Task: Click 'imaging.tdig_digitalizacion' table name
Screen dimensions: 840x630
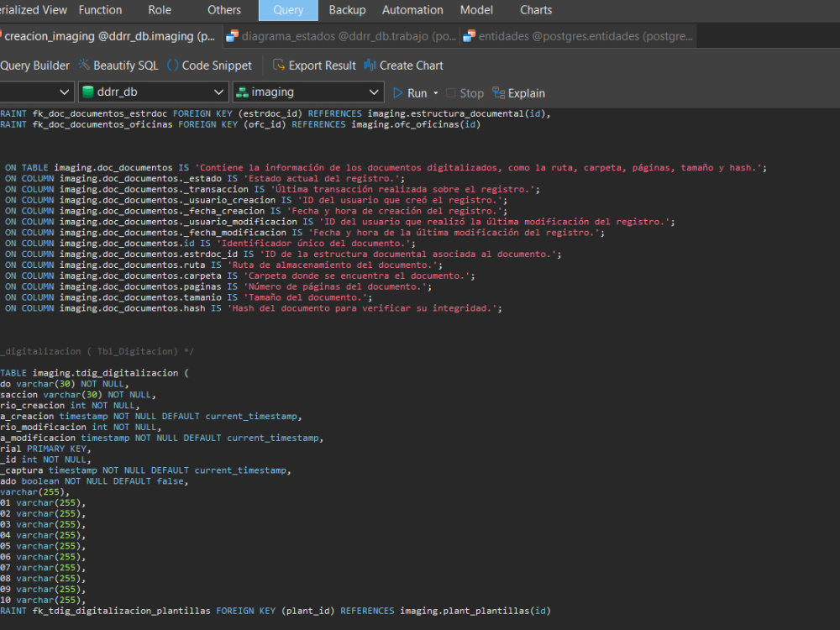Action: [105, 373]
